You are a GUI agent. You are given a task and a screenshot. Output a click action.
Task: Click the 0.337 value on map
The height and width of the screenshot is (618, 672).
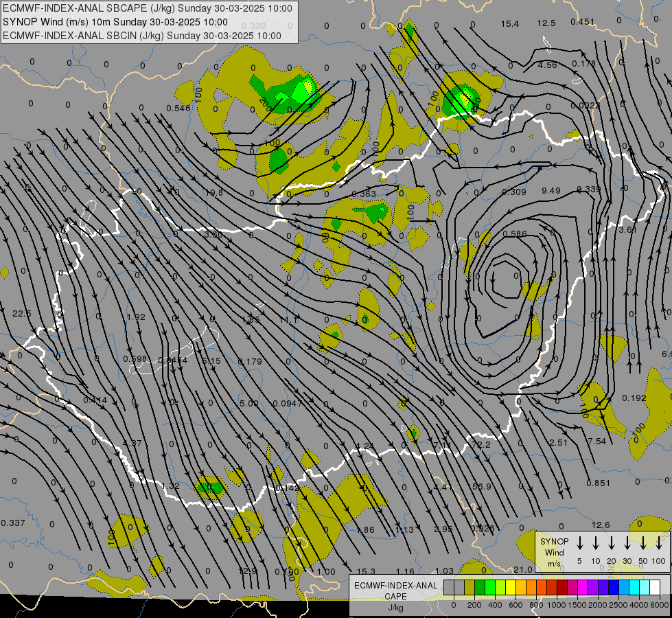pyautogui.click(x=13, y=523)
